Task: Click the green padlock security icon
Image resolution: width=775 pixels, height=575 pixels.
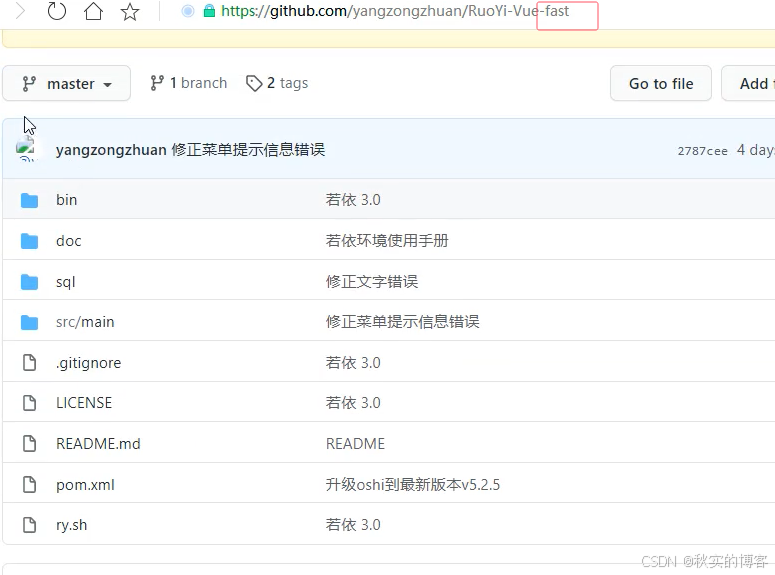Action: coord(209,11)
